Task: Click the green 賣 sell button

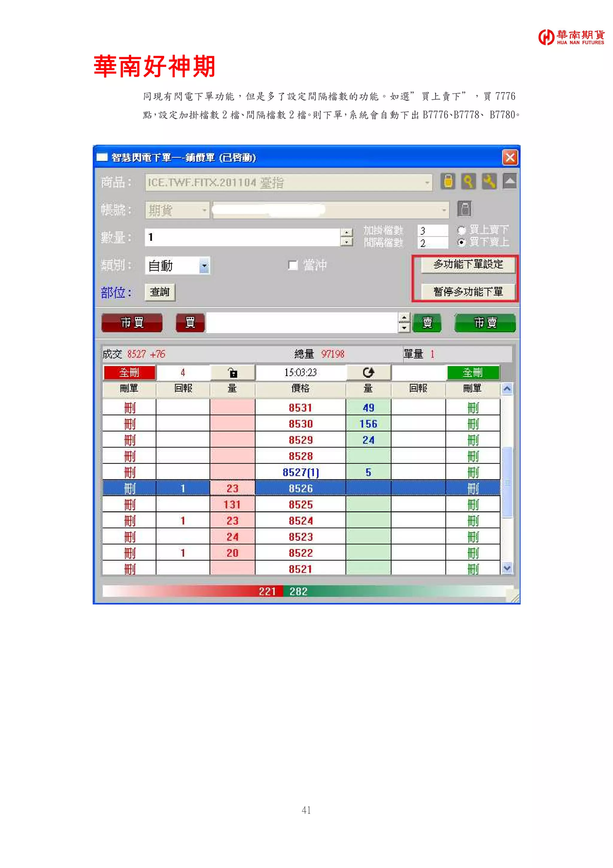Action: tap(427, 323)
